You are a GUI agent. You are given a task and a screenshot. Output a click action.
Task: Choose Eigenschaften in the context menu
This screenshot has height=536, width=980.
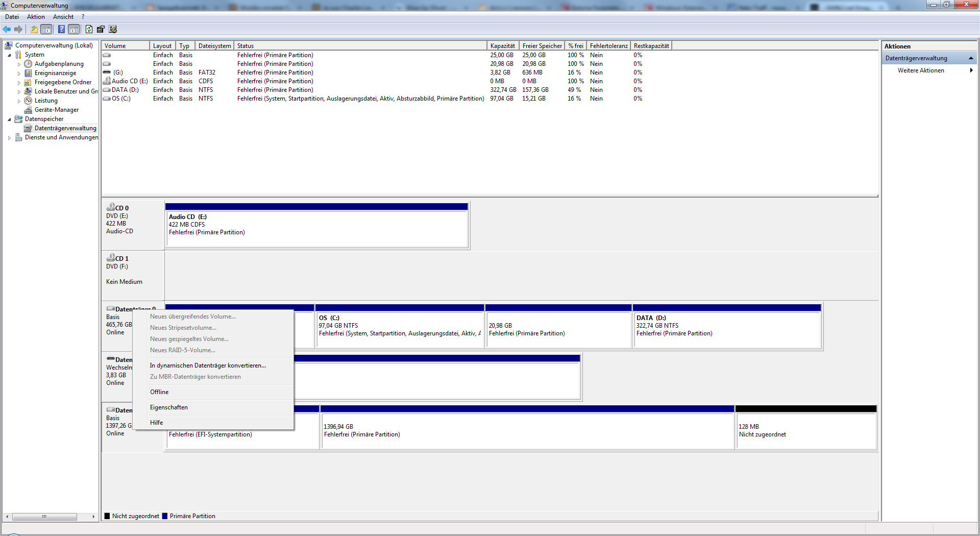169,407
